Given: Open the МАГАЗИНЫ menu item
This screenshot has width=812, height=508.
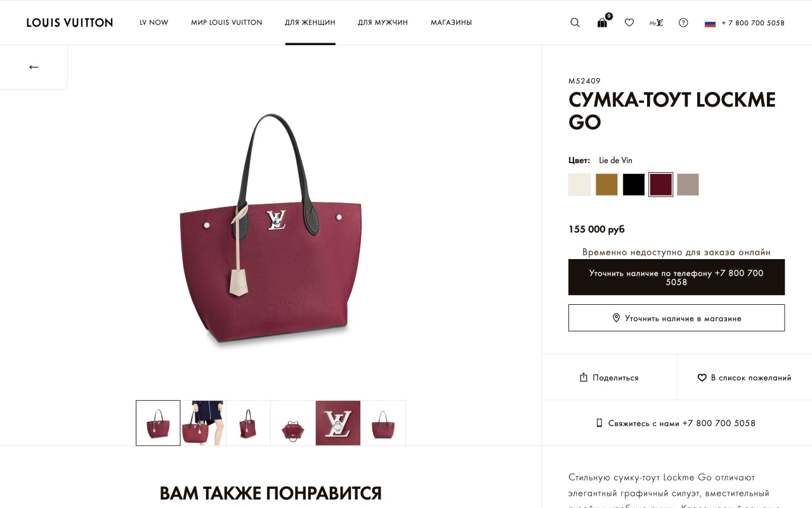Looking at the screenshot, I should click(451, 22).
